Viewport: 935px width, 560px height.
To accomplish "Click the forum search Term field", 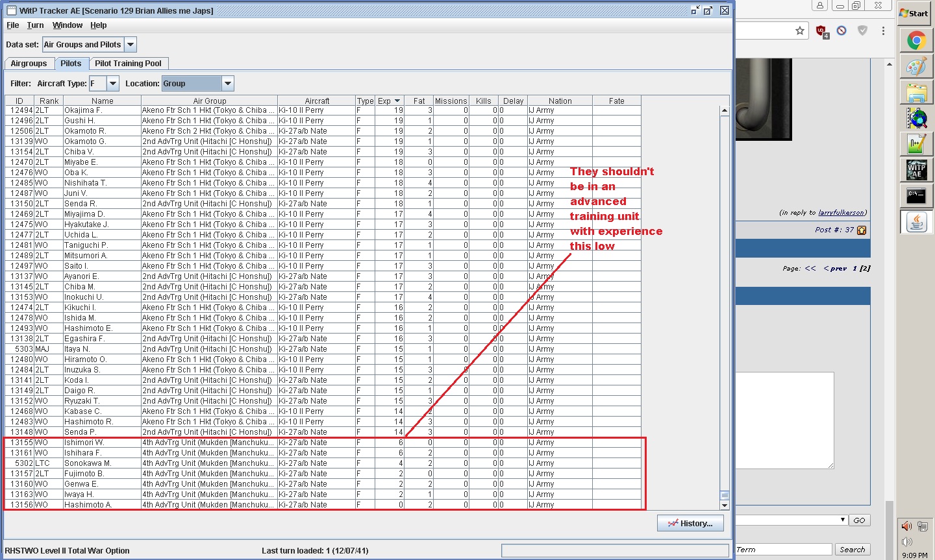I will 784,550.
